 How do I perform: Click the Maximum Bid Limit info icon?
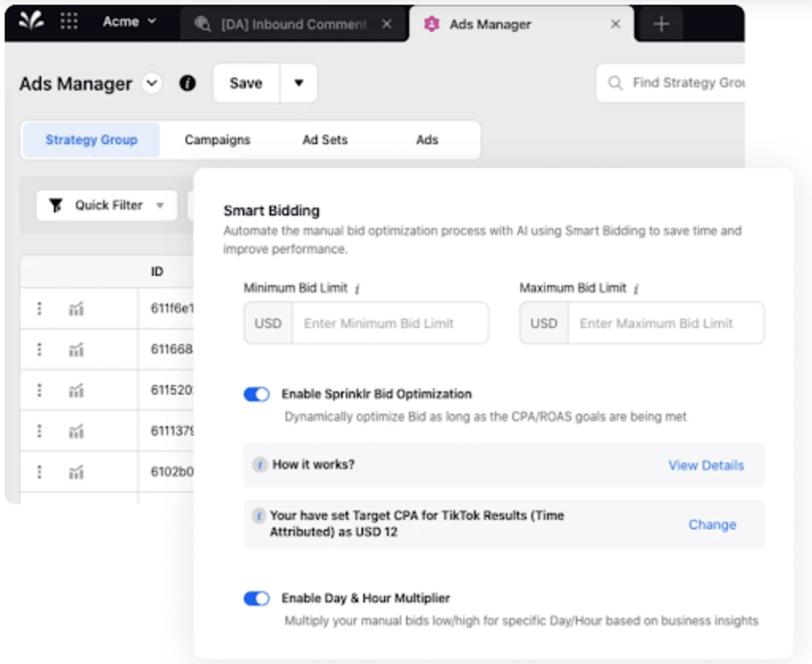click(637, 289)
